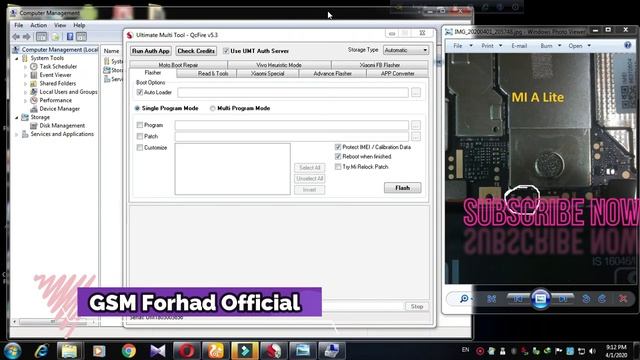Switch to Vivo Heuristic Mode tab
The image size is (640, 360).
pyautogui.click(x=279, y=65)
